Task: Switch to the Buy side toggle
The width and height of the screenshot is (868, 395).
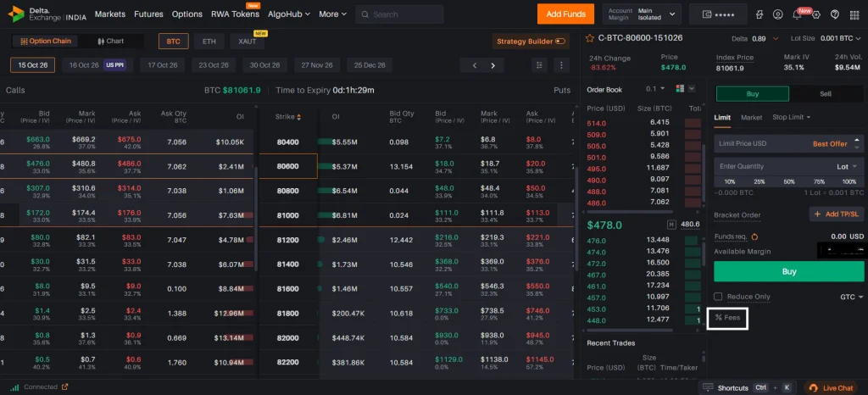Action: (753, 94)
